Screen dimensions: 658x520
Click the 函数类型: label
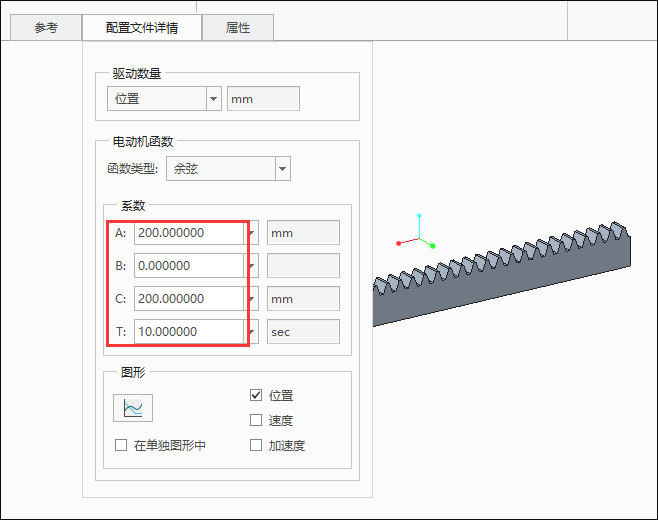pyautogui.click(x=133, y=169)
